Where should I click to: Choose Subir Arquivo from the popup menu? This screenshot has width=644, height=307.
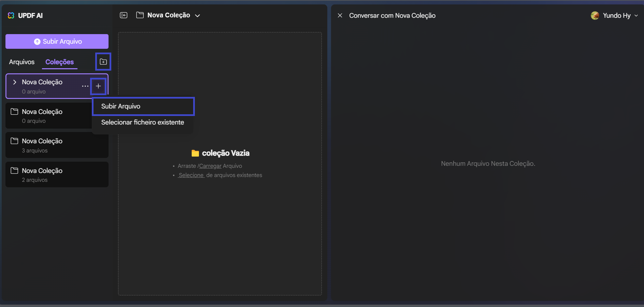143,106
